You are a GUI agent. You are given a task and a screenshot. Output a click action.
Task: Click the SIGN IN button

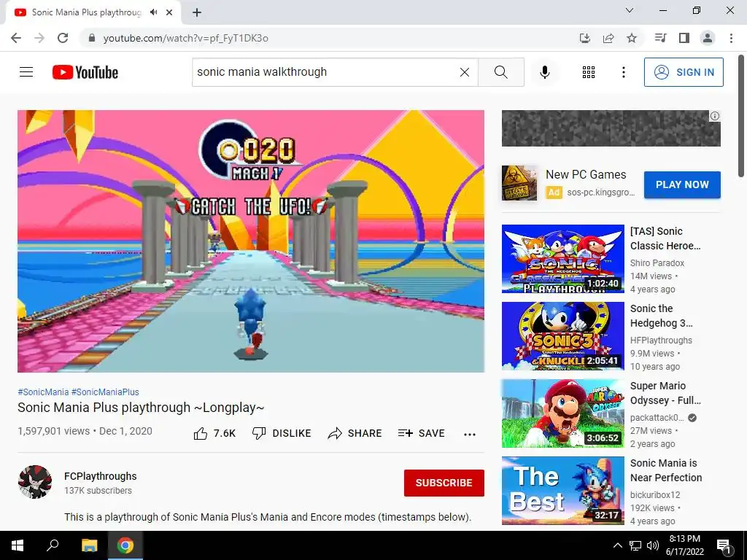(x=684, y=72)
